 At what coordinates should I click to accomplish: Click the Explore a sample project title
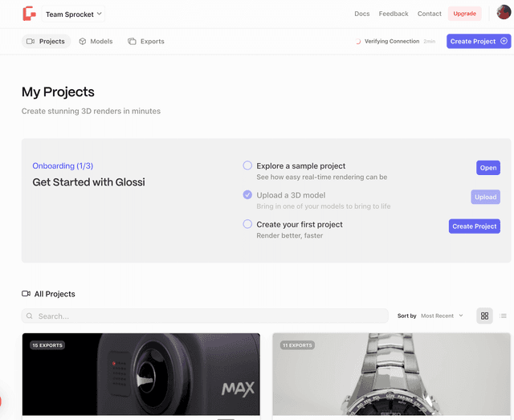[x=301, y=166]
